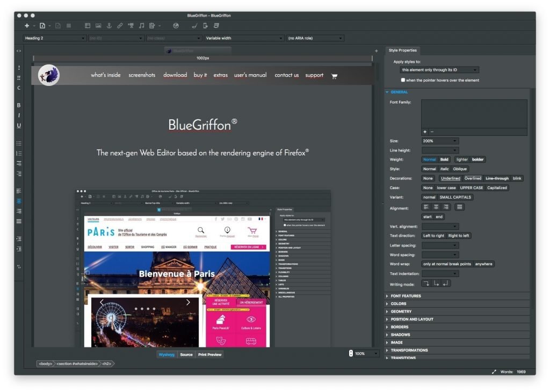Click 'what's inside' navigation item
550x392 pixels.
pos(106,75)
